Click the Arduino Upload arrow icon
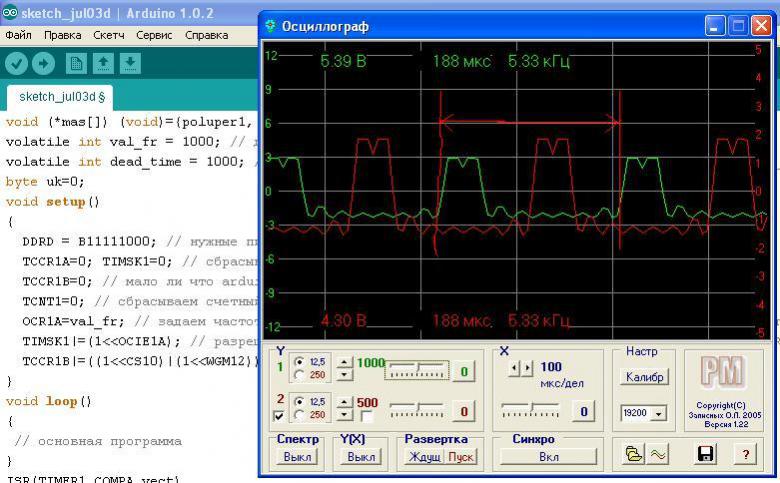Viewport: 780px width, 483px height. click(43, 64)
